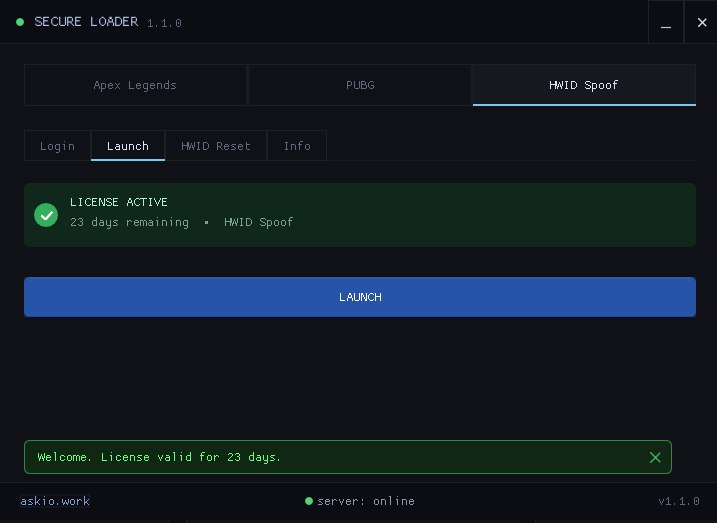Click the 'Welcome. License valid for 23 days.' message
717x523 pixels.
pos(159,457)
